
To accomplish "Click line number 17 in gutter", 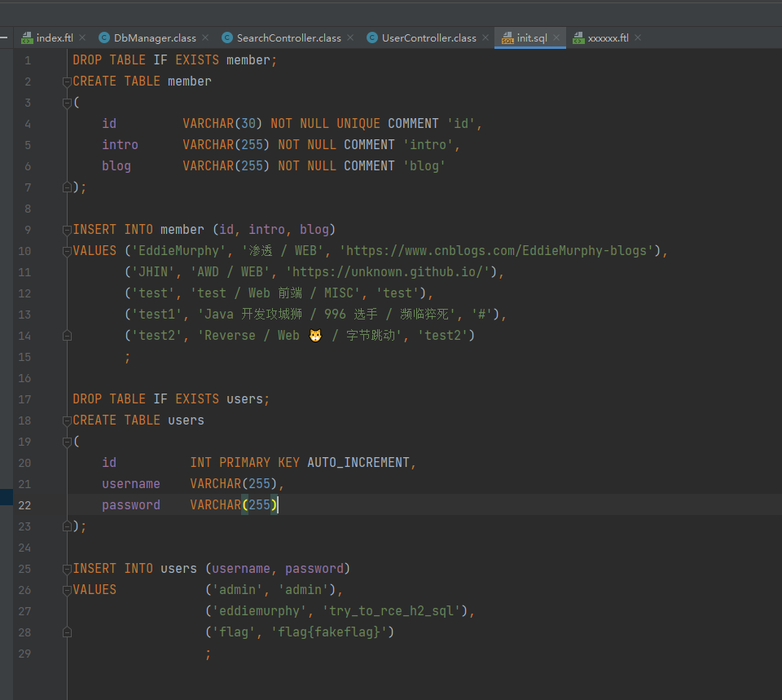I will pyautogui.click(x=24, y=399).
